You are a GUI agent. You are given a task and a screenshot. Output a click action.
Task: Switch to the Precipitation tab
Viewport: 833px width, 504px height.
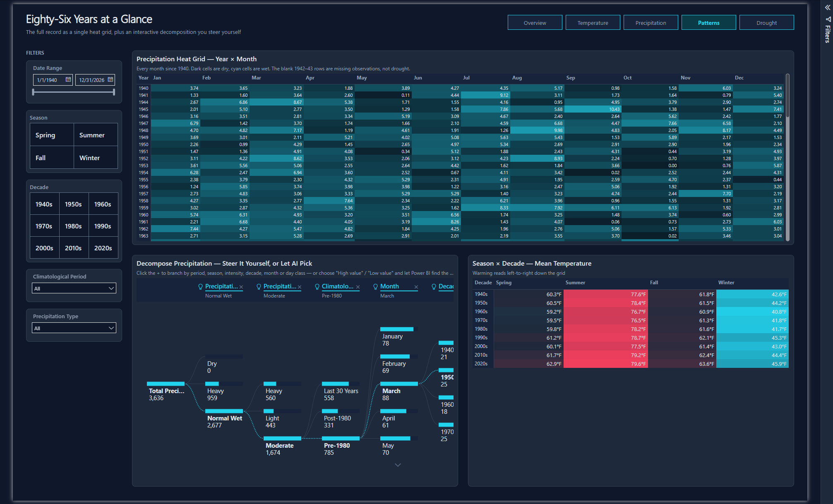(651, 22)
